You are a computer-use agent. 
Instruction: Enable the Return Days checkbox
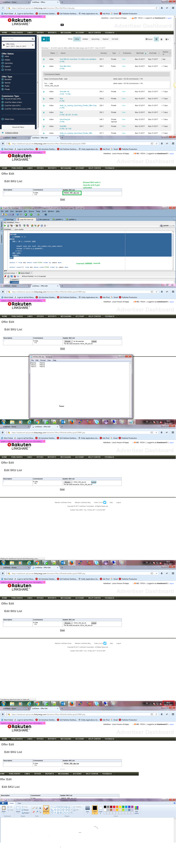click(3, 119)
